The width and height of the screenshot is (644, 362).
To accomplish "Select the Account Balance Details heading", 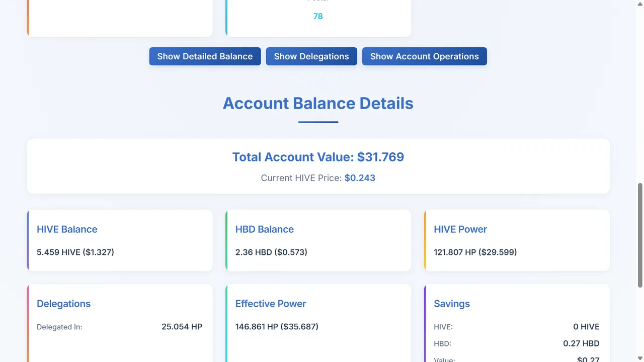I will click(x=318, y=103).
